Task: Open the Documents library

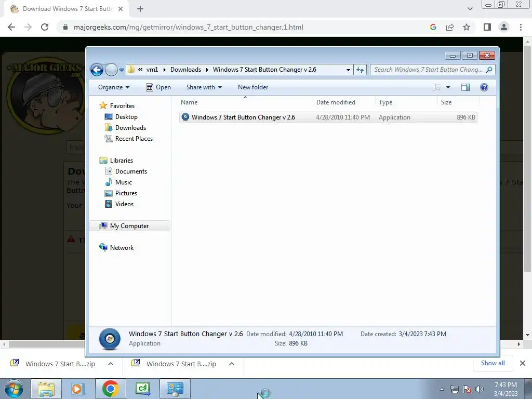Action: pos(131,171)
